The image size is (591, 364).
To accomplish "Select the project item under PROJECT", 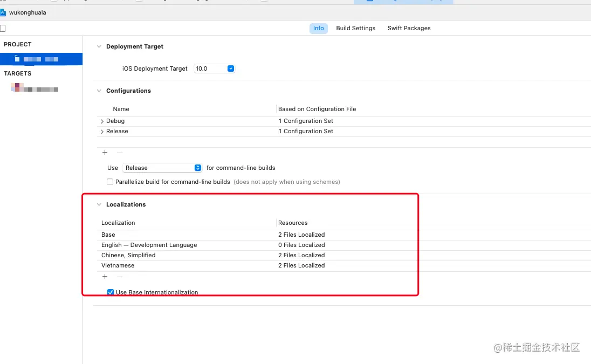I will click(x=41, y=59).
